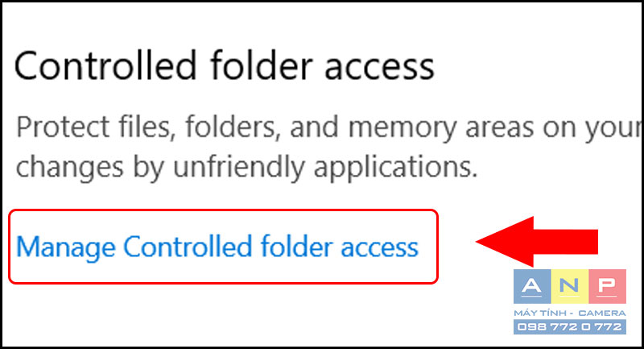Click the word 'applications.' in description
The height and width of the screenshot is (349, 644).
pos(396,168)
